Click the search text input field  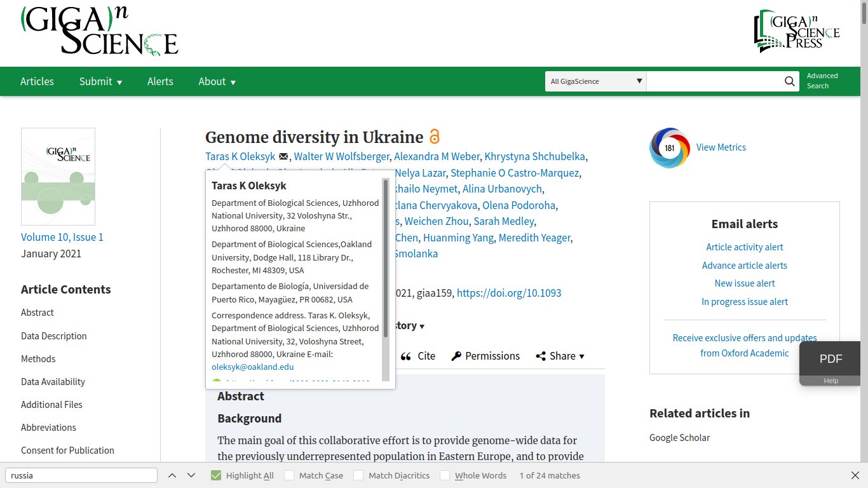(x=715, y=81)
